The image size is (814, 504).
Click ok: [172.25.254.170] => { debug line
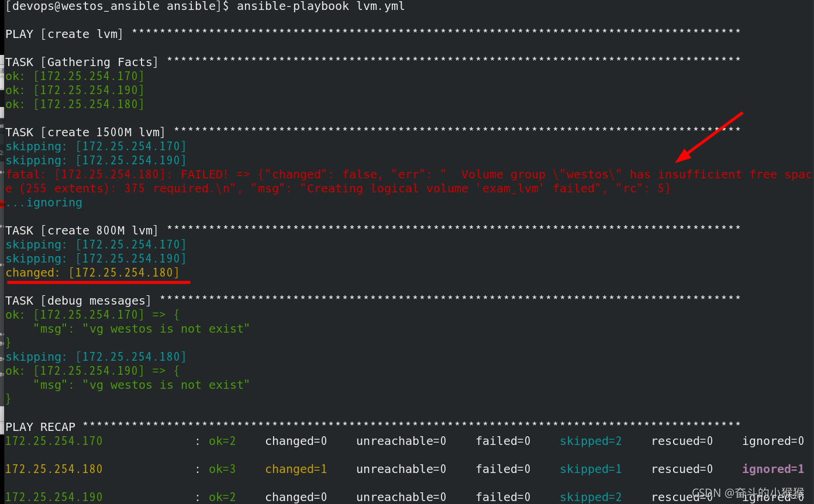pyautogui.click(x=92, y=315)
